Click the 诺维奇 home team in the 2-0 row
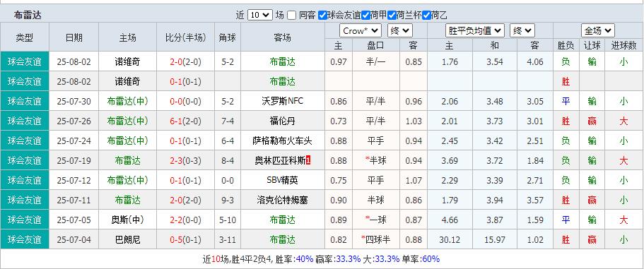 tap(127, 62)
